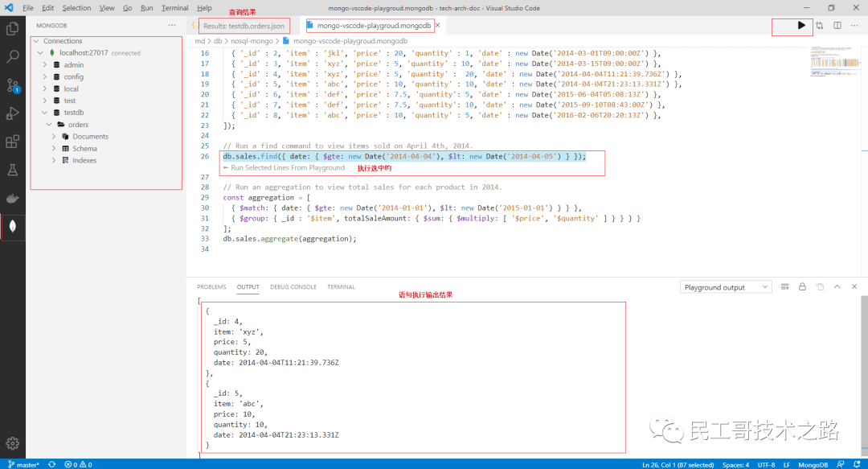Maximize the panel with the chevron toggle
Image resolution: width=868 pixels, height=469 pixels.
pyautogui.click(x=837, y=286)
